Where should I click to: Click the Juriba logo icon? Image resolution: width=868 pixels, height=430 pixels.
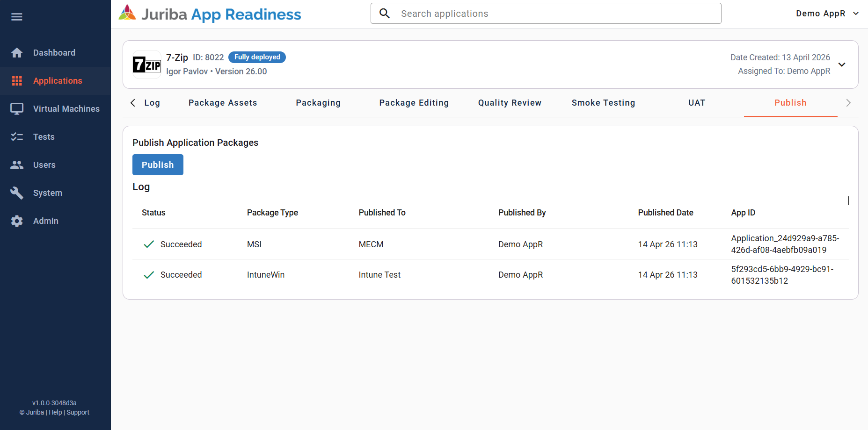pyautogui.click(x=127, y=13)
